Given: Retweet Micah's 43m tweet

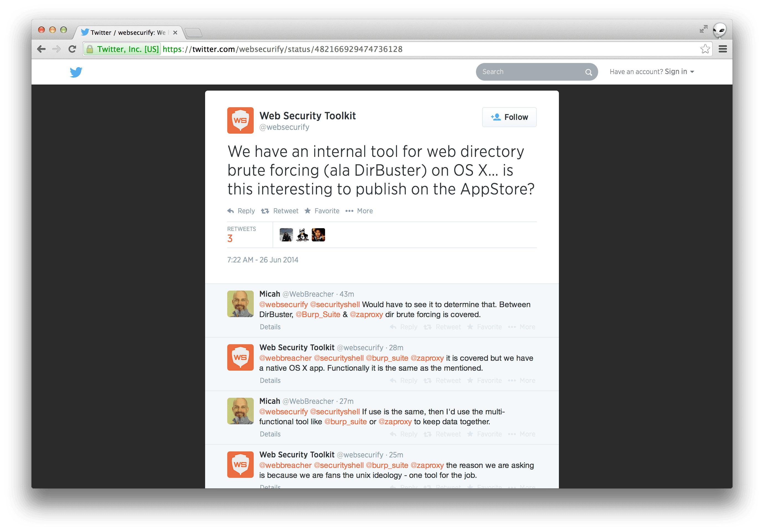Looking at the screenshot, I should [x=442, y=327].
